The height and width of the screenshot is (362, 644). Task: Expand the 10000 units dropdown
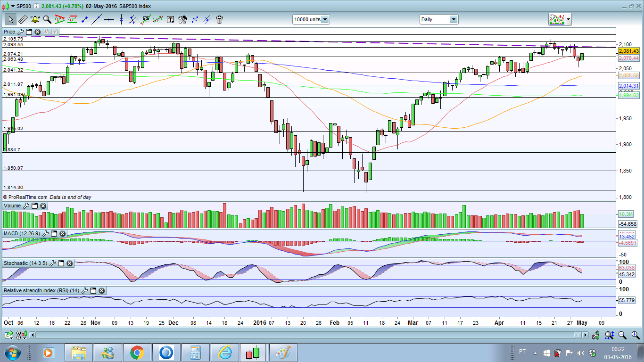point(325,19)
